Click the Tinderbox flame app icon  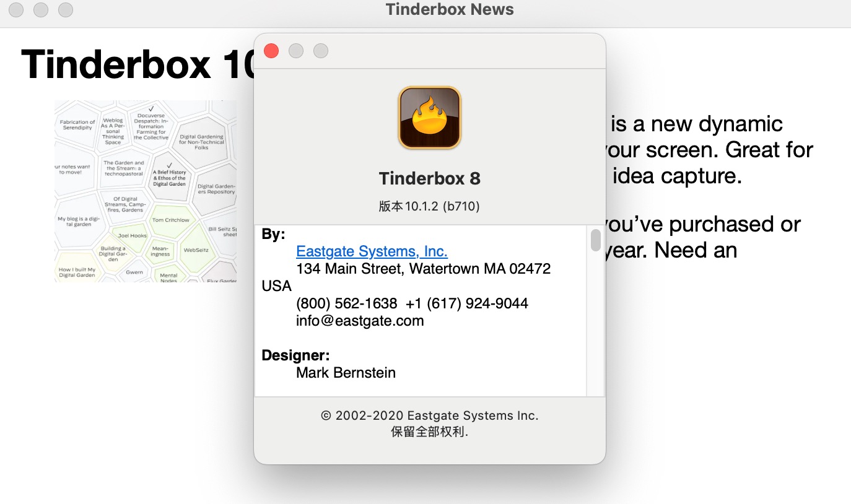click(x=429, y=118)
